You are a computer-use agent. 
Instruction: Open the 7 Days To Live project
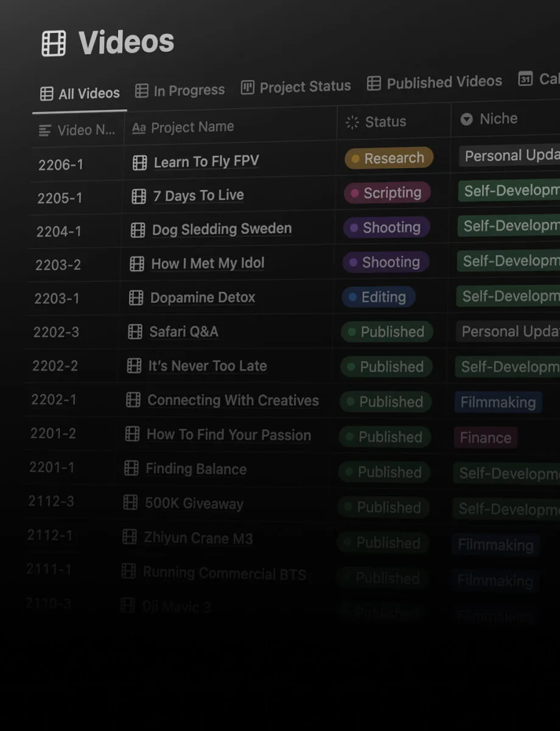[198, 196]
